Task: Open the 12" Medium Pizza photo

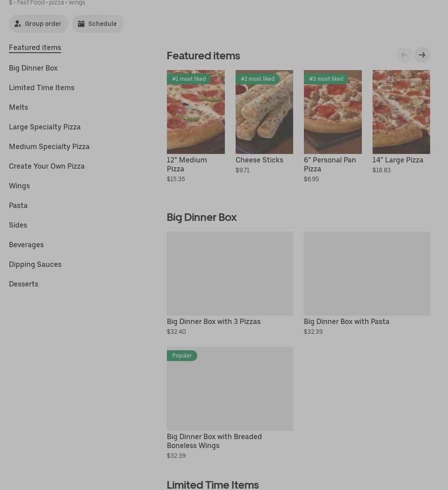Action: click(x=195, y=112)
